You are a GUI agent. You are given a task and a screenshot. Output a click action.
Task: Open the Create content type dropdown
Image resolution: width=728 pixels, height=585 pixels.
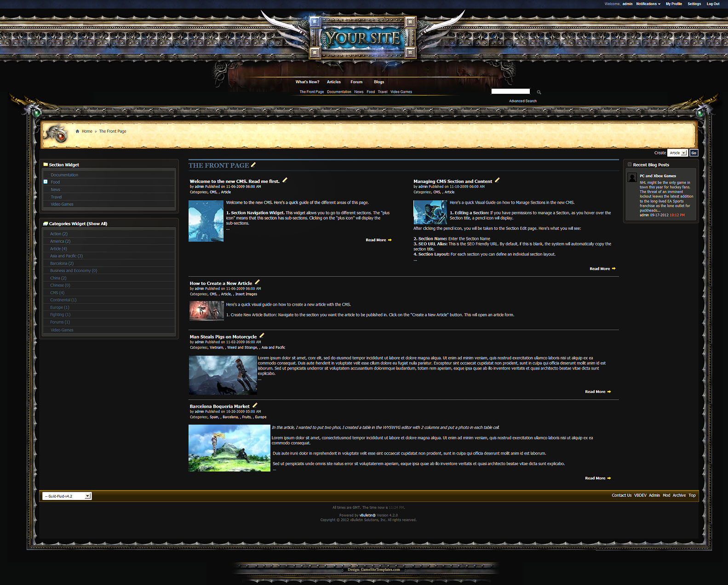[x=677, y=153]
